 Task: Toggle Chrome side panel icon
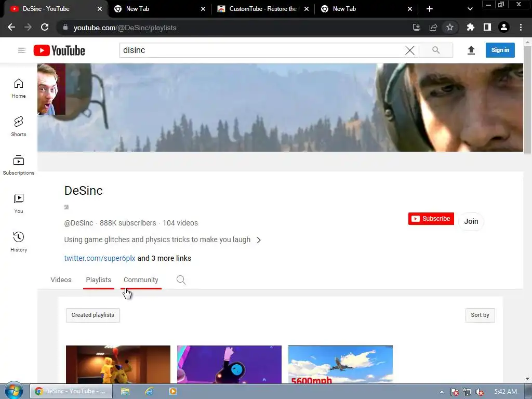pyautogui.click(x=487, y=28)
